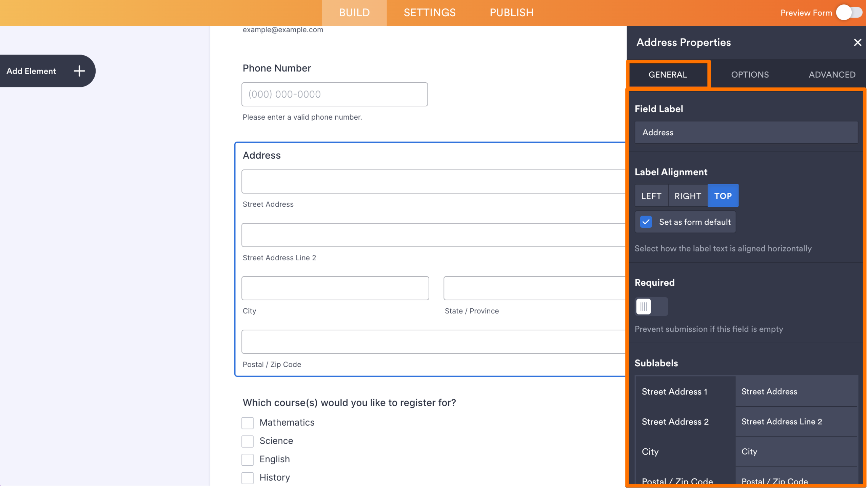Click the City field in the form
Viewport: 868px width, 489px height.
pos(335,288)
